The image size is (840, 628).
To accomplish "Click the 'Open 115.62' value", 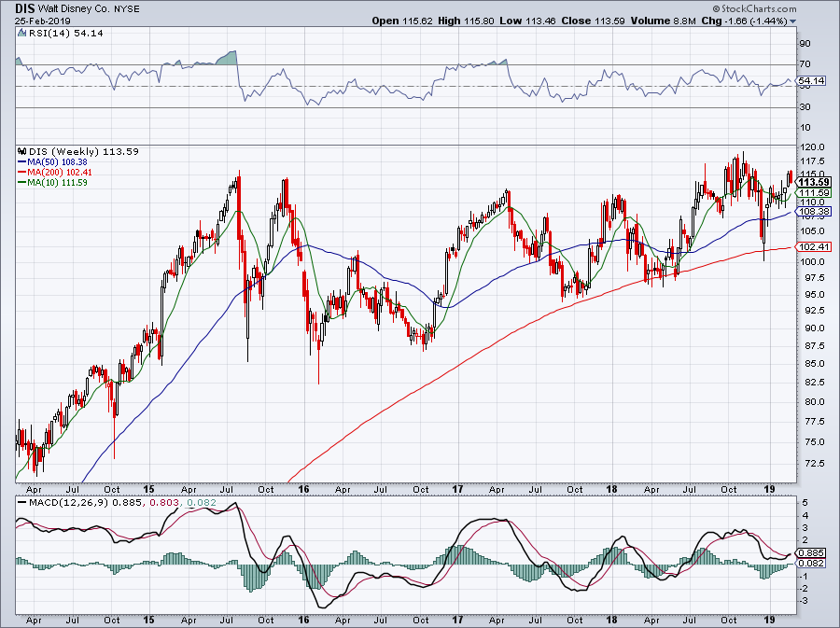I will [x=402, y=21].
